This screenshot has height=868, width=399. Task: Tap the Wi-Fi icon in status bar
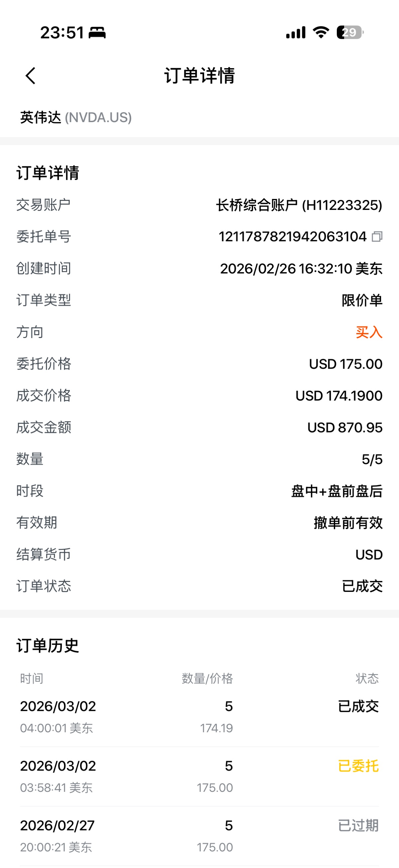pyautogui.click(x=321, y=32)
